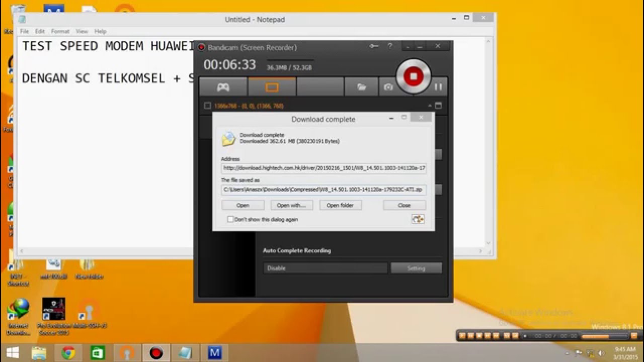Select Bandicam screen rectangle recording mode tab

[x=272, y=87]
